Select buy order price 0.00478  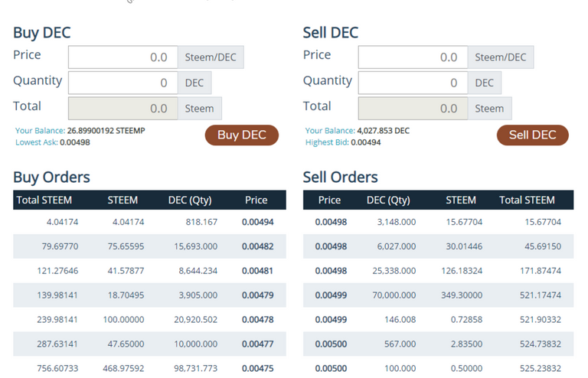coord(257,320)
